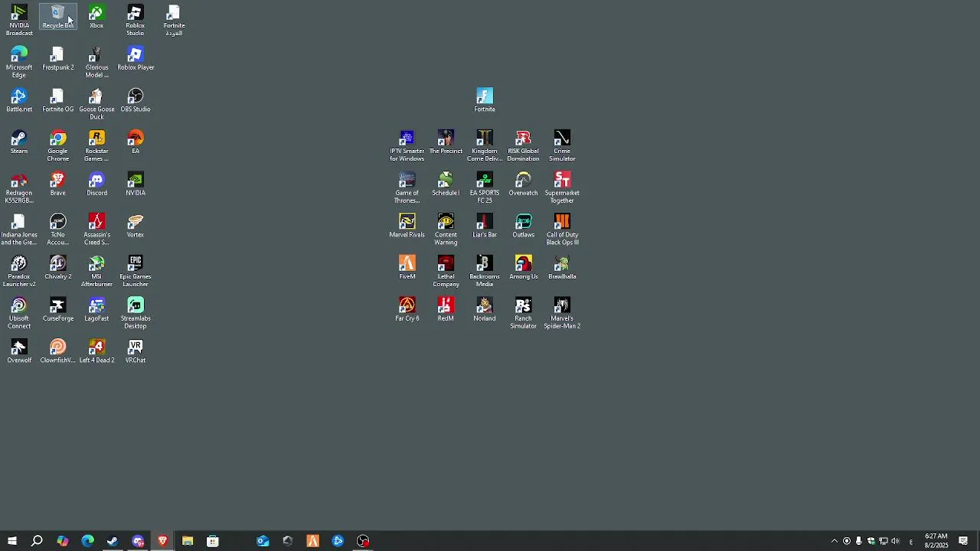Open taskbar Search

click(x=37, y=541)
